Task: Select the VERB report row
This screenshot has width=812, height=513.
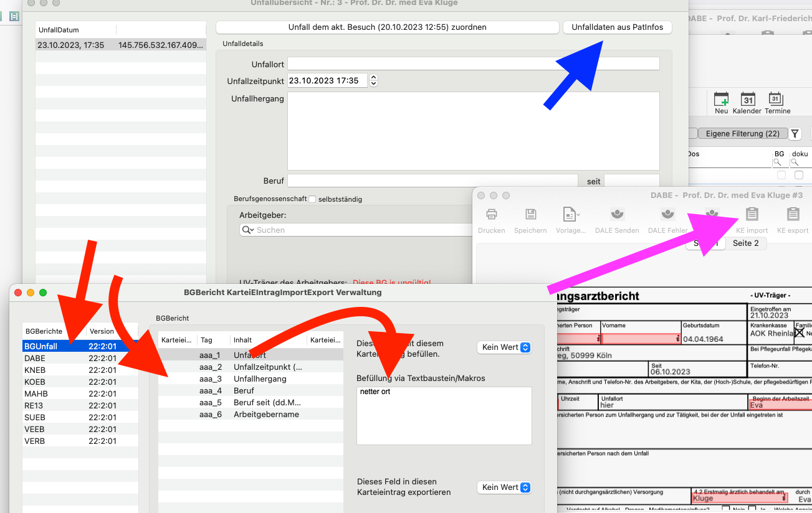Action: (x=80, y=441)
